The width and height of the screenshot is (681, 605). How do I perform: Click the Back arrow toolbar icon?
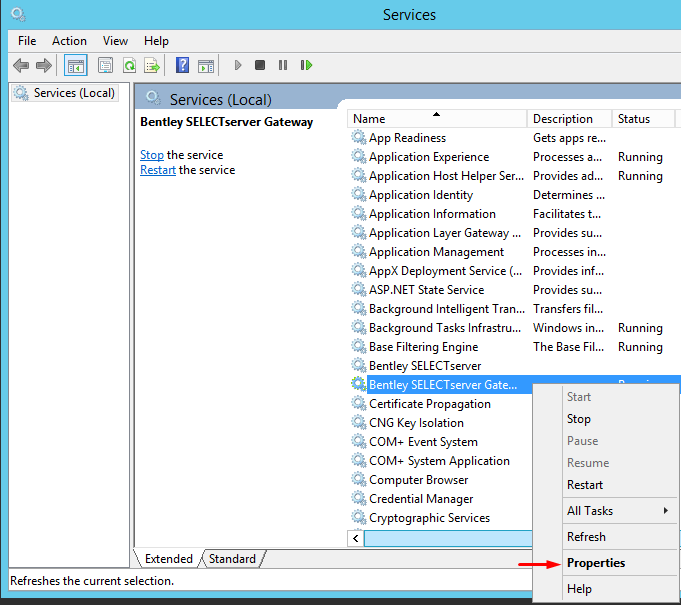21,66
